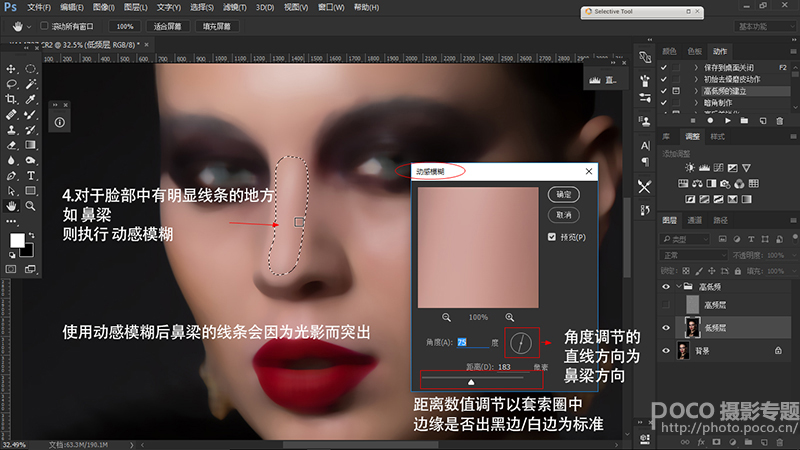Select the Zoom tool in toolbar

(31, 205)
